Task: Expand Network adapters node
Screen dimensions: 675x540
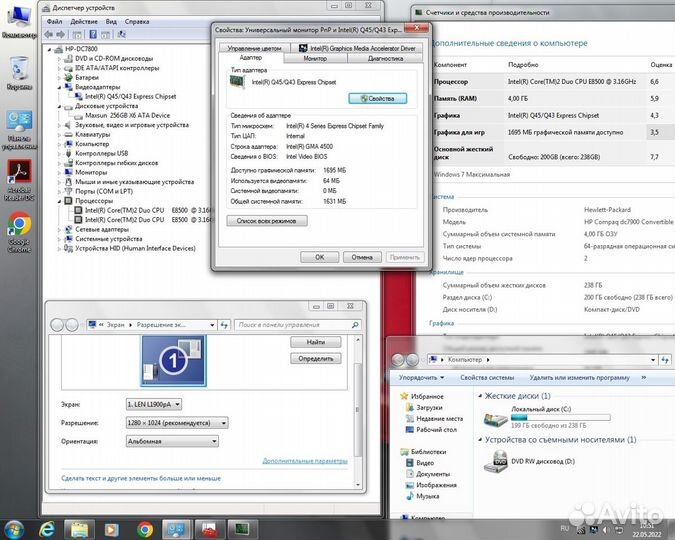Action: click(59, 229)
